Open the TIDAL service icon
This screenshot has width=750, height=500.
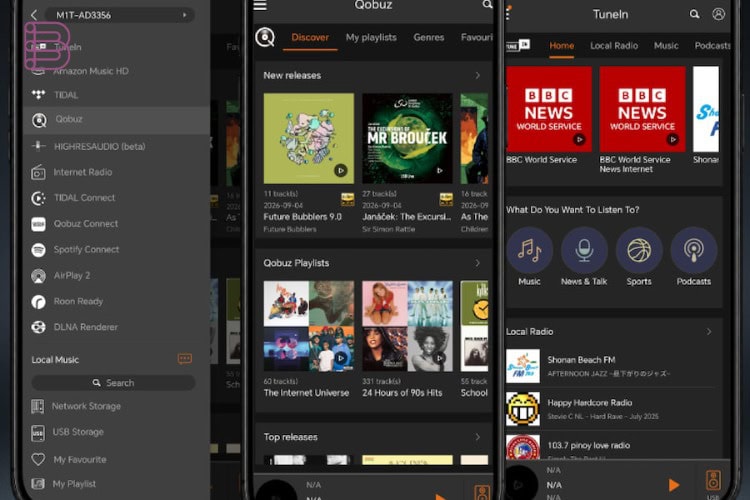[38, 95]
